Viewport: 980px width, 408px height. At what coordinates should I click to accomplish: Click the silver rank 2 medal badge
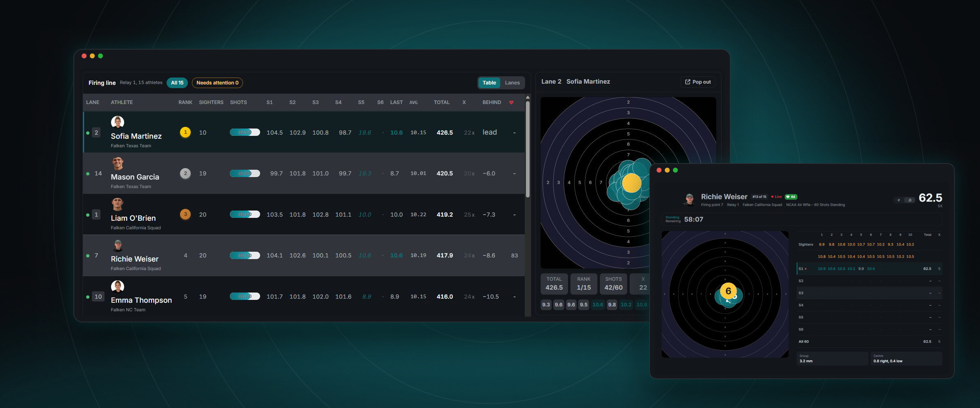pos(185,173)
